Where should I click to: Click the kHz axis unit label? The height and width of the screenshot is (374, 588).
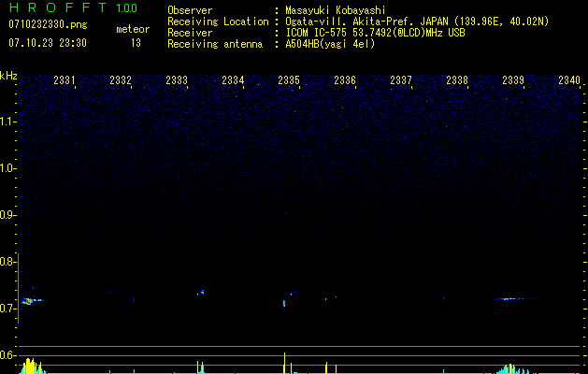click(x=8, y=76)
